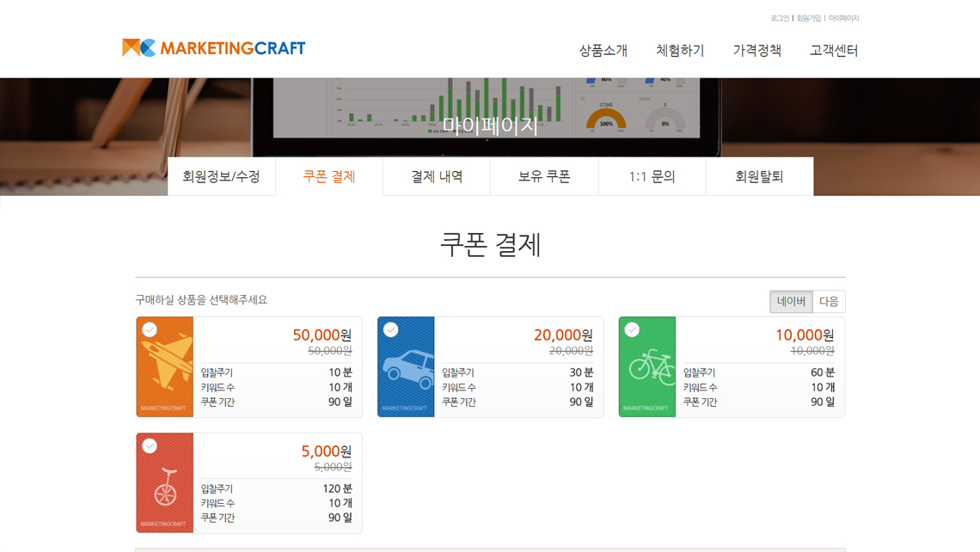Open the 가격정책 menu
This screenshot has width=980, height=552.
(756, 51)
